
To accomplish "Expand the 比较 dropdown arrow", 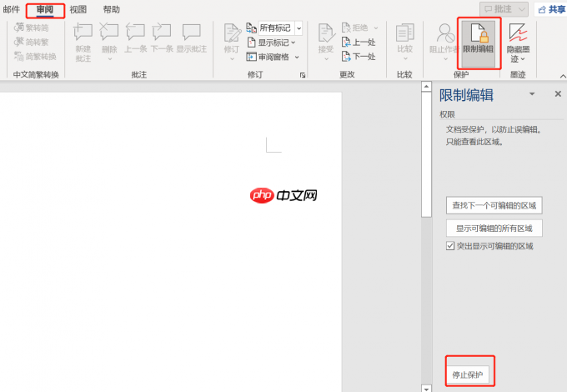I will pos(405,58).
